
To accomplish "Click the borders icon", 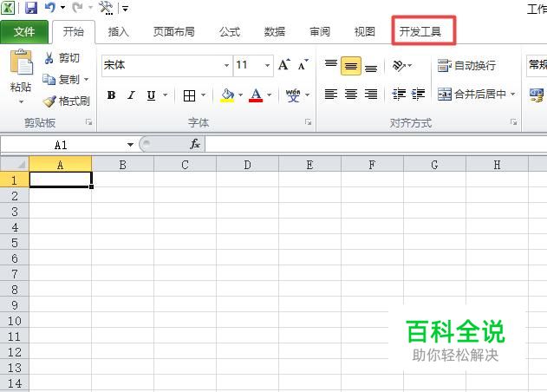I will (x=189, y=95).
